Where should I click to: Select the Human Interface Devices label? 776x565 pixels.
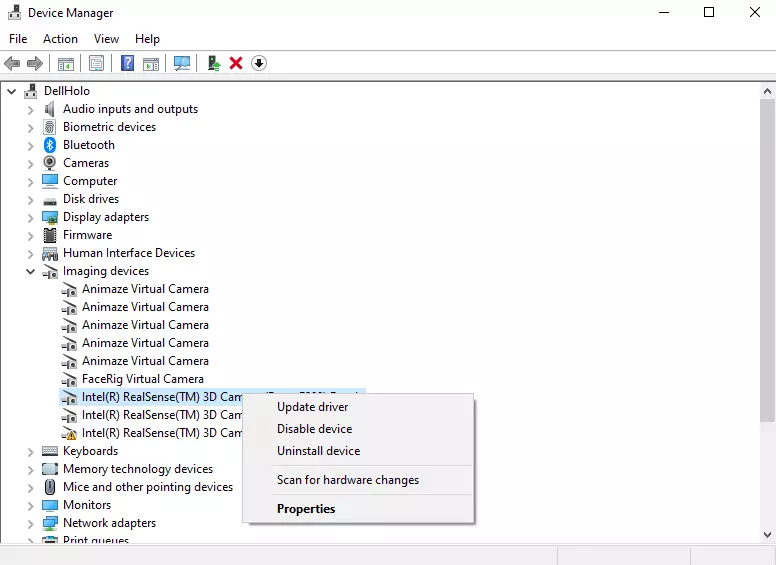(x=129, y=253)
